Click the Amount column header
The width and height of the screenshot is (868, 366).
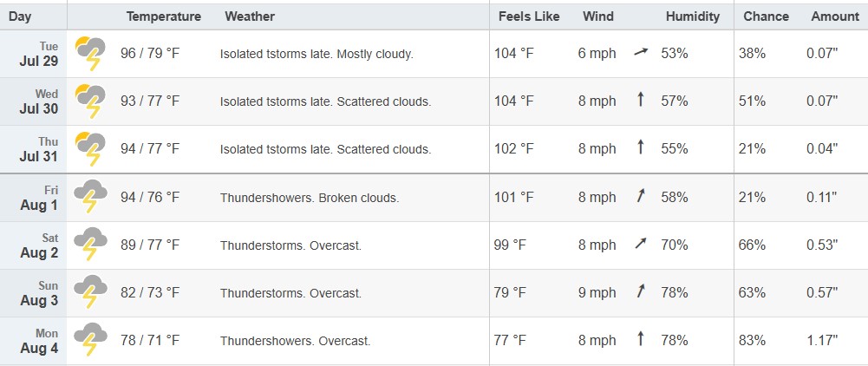click(835, 16)
